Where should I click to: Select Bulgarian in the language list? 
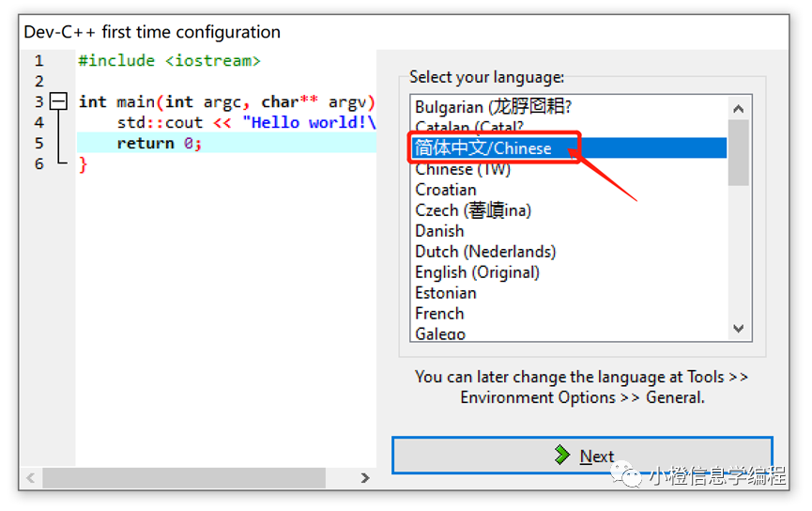(569, 107)
